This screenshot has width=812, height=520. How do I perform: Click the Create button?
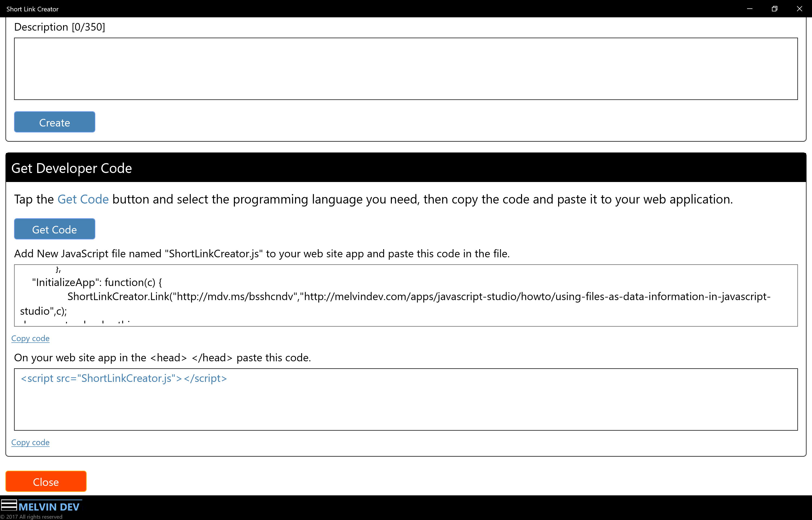coord(54,122)
